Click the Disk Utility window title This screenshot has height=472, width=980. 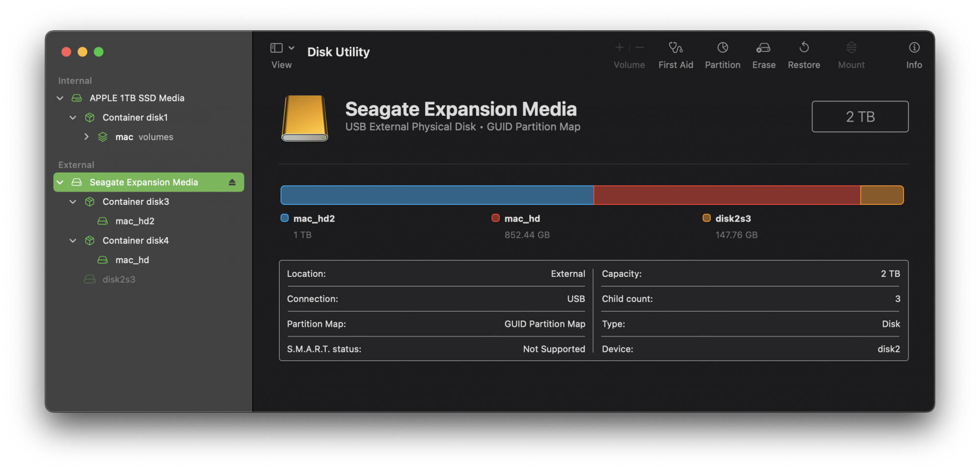339,52
